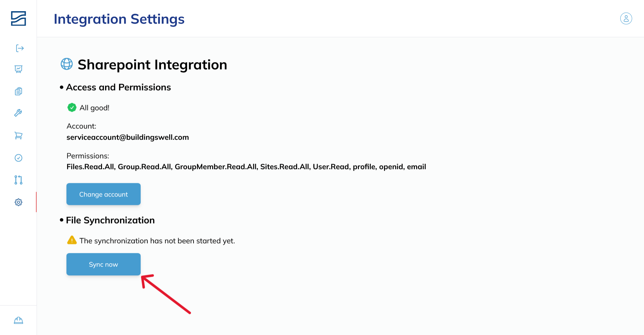Screen dimensions: 644x335
Task: Select the clipboard documents sidebar icon
Action: point(19,91)
